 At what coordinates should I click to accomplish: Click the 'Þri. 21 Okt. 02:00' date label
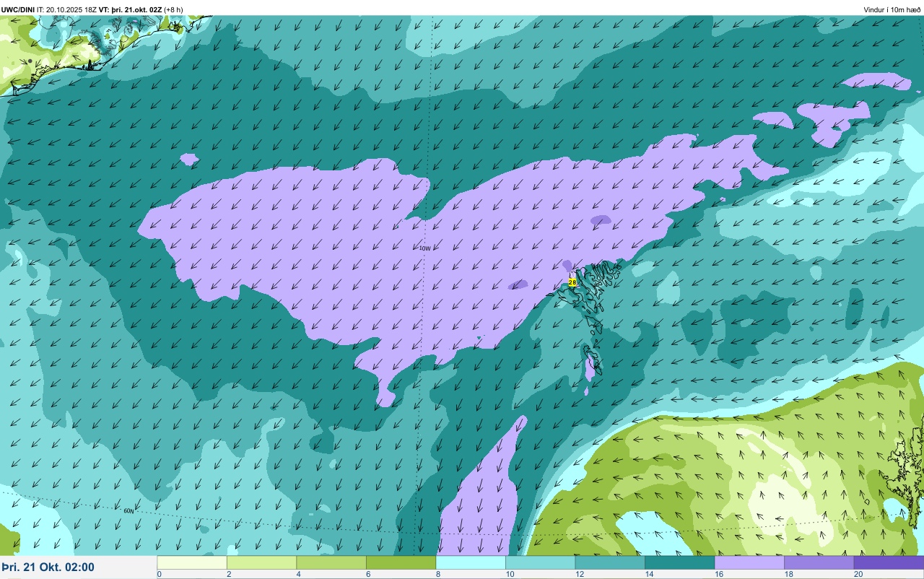(48, 567)
